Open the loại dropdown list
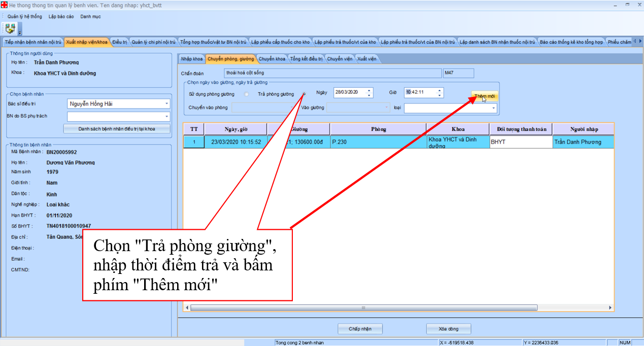644x346 pixels. (x=493, y=108)
